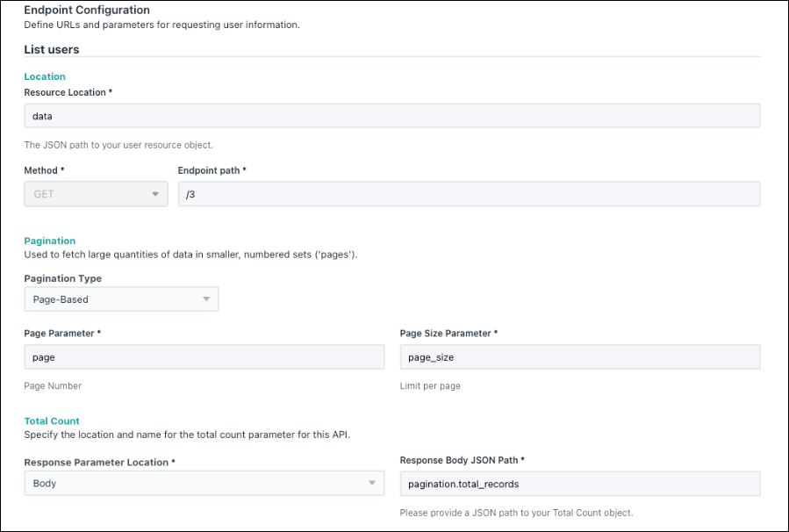Click the List users heading
The height and width of the screenshot is (532, 789).
(52, 49)
